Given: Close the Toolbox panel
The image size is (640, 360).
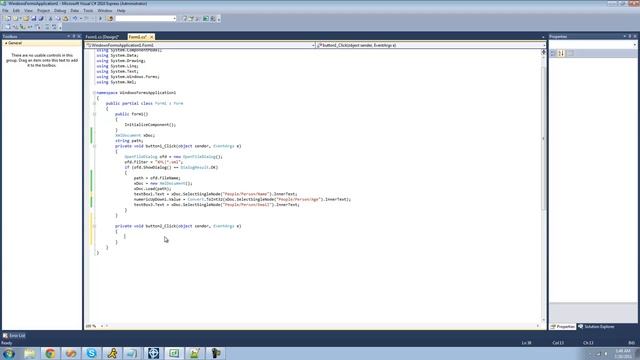Looking at the screenshot, I should 79,36.
